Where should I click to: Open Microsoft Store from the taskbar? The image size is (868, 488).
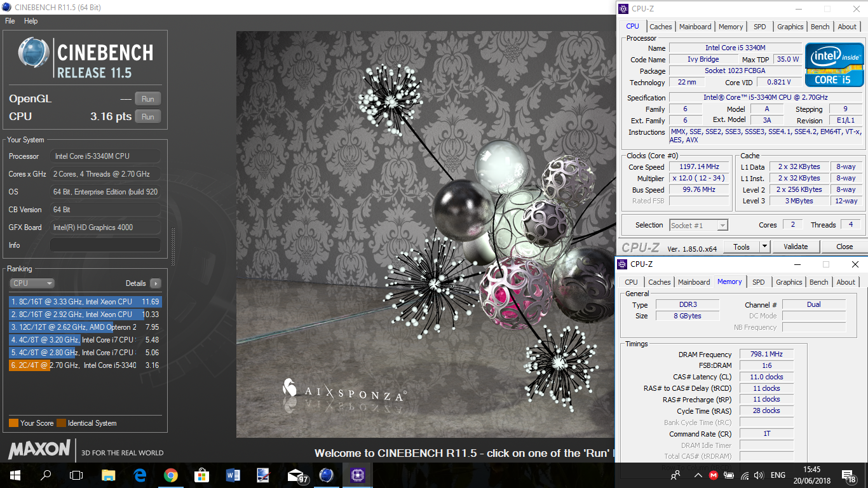pos(201,475)
